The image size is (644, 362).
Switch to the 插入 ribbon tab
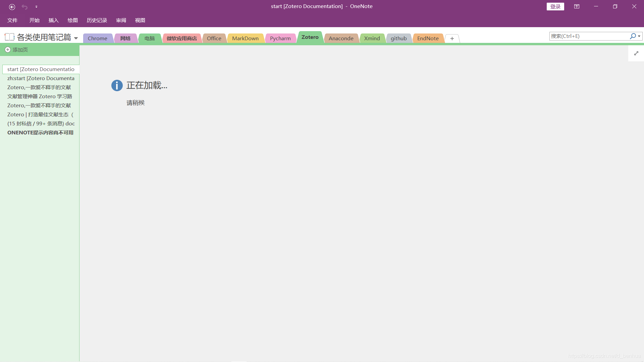pyautogui.click(x=54, y=20)
